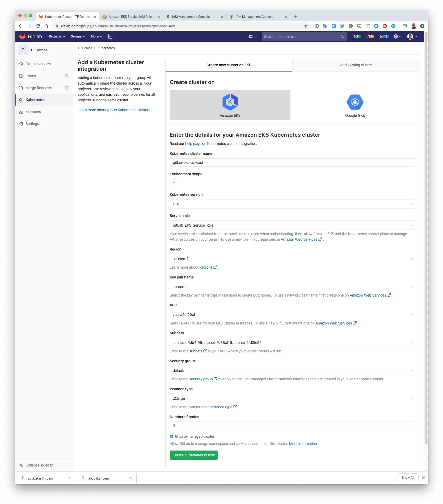Click the GitLab fox logo
Screen dimensions: 443x504
click(x=22, y=36)
